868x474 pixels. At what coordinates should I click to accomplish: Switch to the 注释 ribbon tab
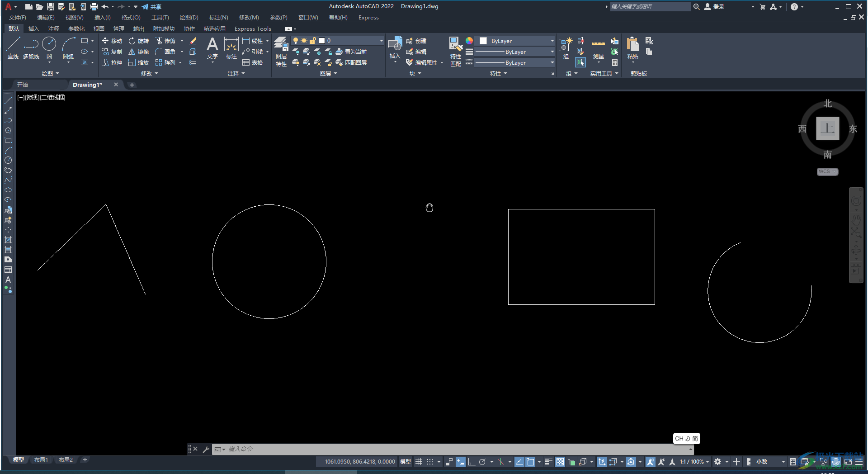(54, 28)
